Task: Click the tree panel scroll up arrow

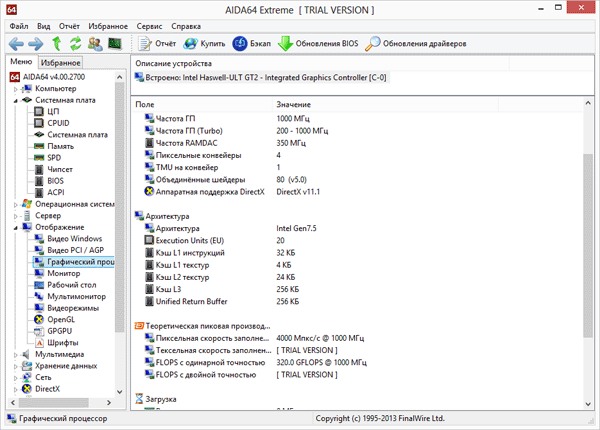Action: (x=119, y=77)
